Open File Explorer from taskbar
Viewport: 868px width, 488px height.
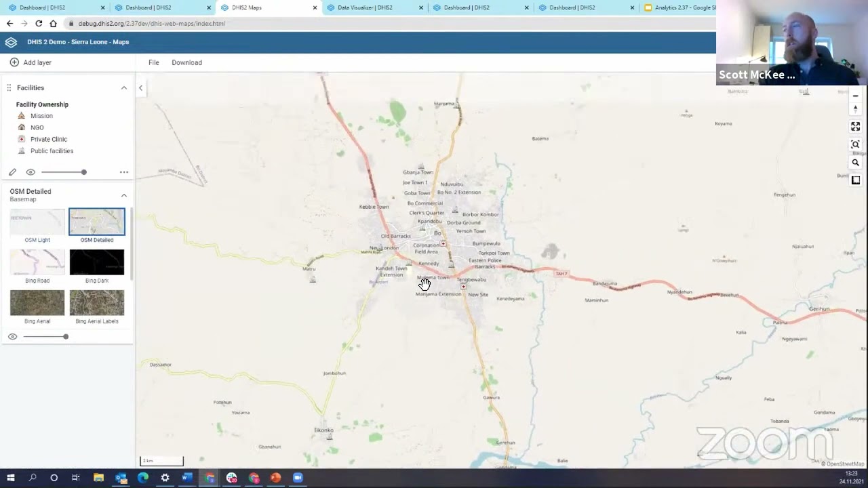(x=98, y=478)
